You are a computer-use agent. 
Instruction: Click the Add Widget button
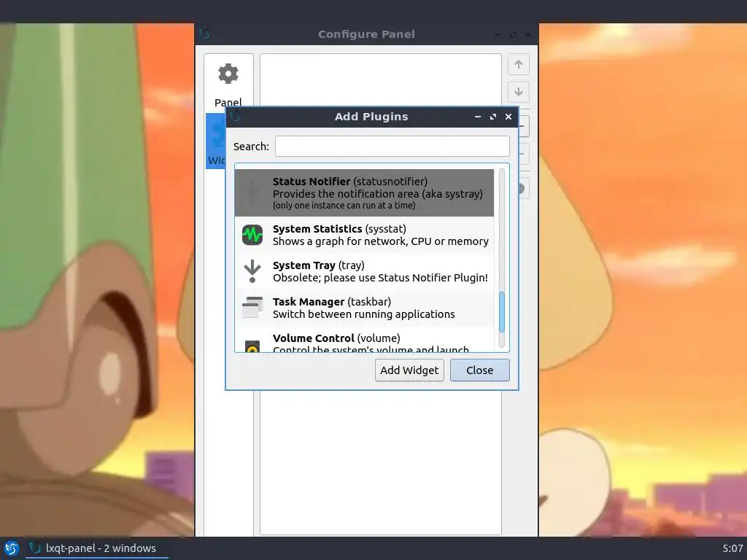tap(409, 370)
